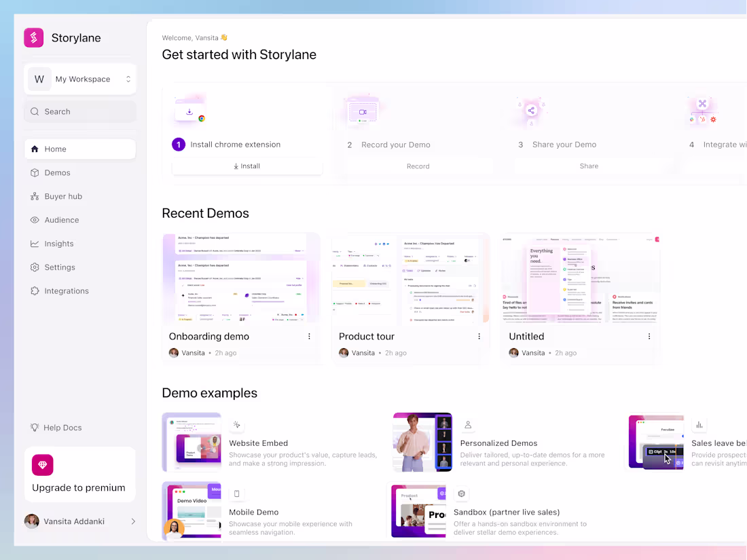Click the W workspace avatar
Screen dimensions: 747x560
pyautogui.click(x=39, y=79)
